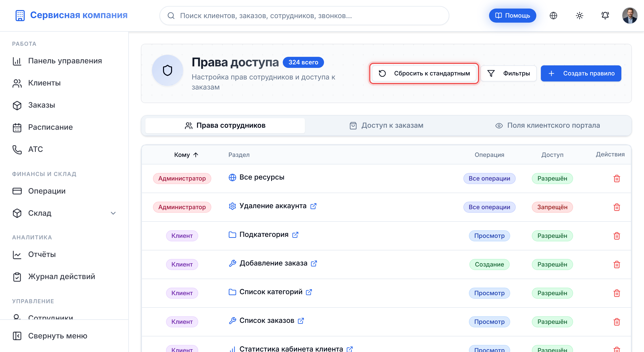Click Администратор badge in Все ресурсы row
Image resolution: width=644 pixels, height=352 pixels.
[182, 179]
